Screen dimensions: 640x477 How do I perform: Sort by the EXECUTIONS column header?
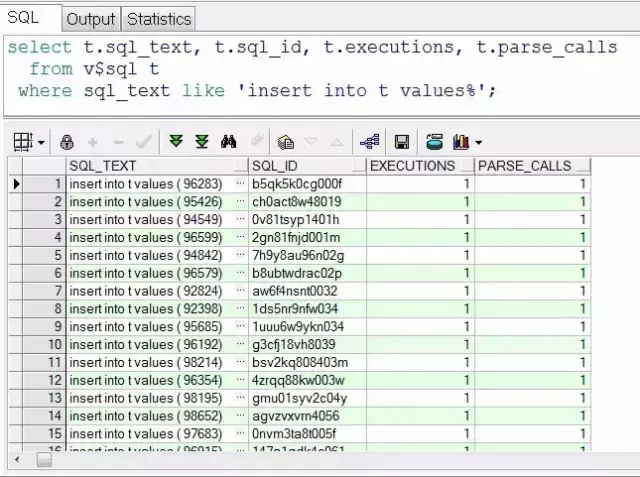pos(420,166)
